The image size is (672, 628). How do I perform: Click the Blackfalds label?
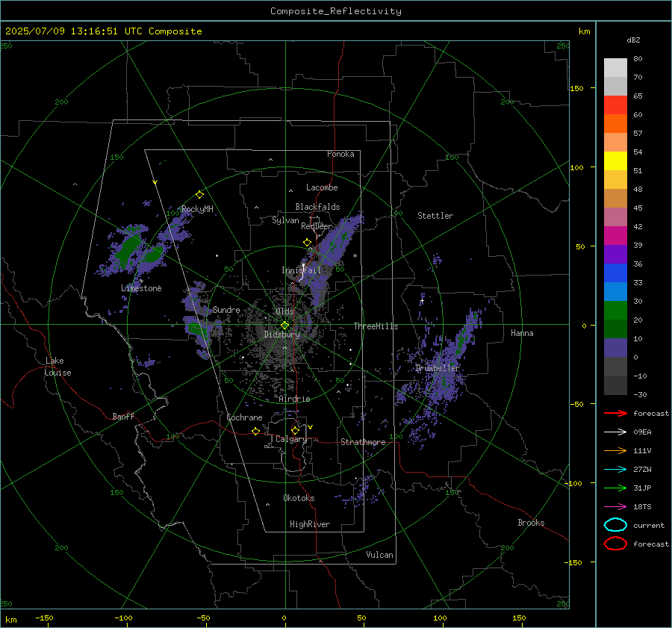pos(317,207)
